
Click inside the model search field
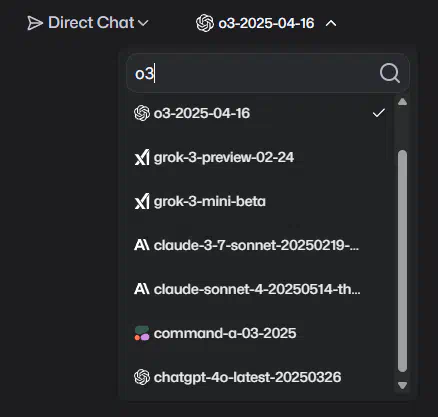coord(253,73)
